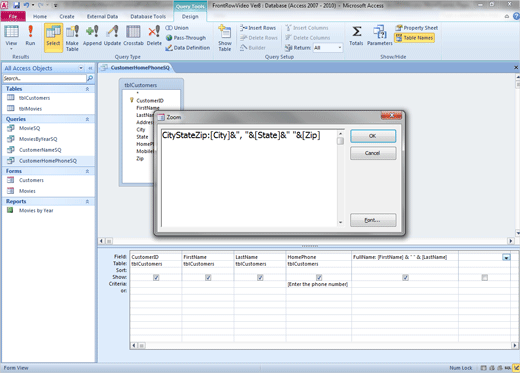This screenshot has width=520, height=373.
Task: Click the Pass-Through query option
Action: point(186,38)
